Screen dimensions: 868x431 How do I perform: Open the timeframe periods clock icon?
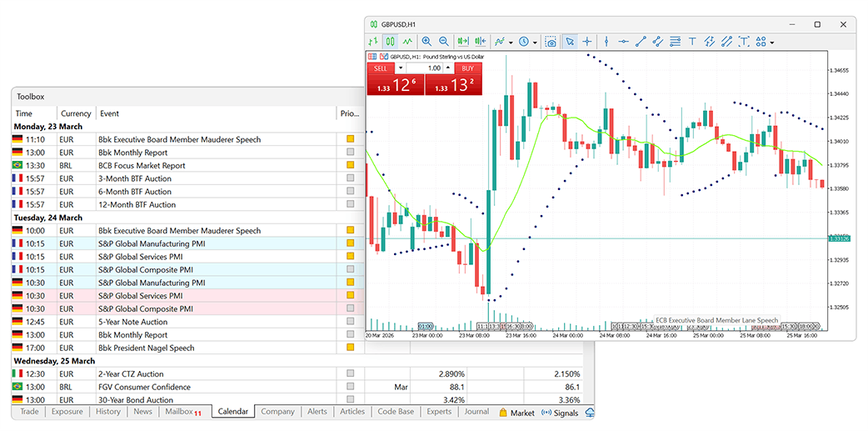(x=524, y=42)
